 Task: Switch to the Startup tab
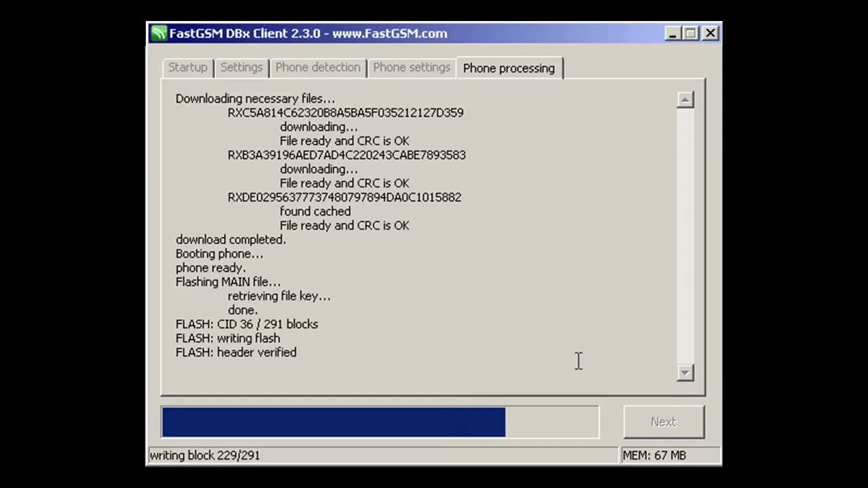pyautogui.click(x=188, y=67)
